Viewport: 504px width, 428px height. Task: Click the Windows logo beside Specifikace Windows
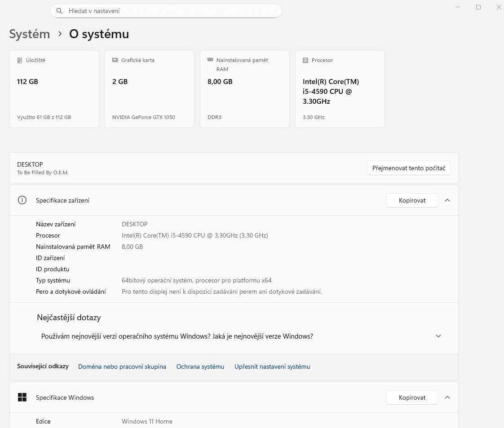[22, 397]
